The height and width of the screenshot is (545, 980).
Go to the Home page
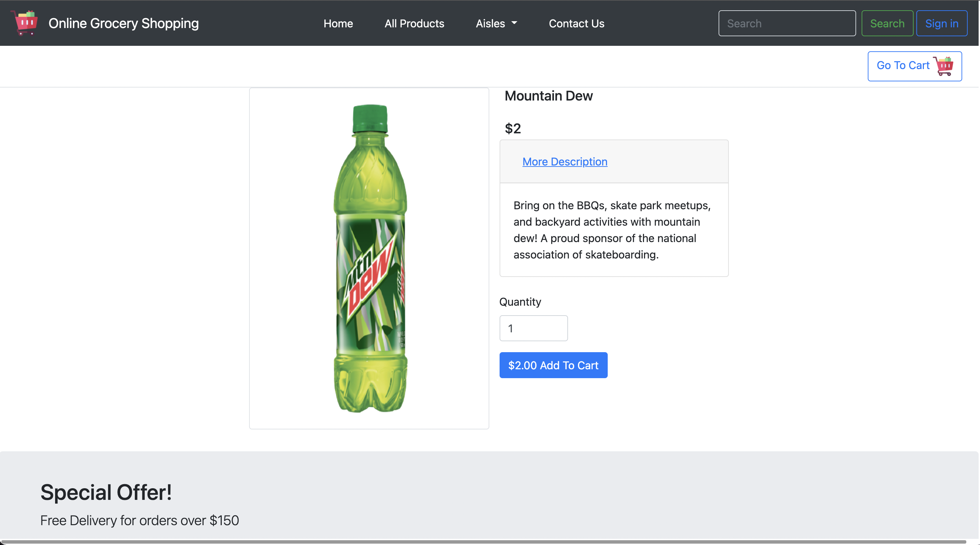pyautogui.click(x=338, y=23)
